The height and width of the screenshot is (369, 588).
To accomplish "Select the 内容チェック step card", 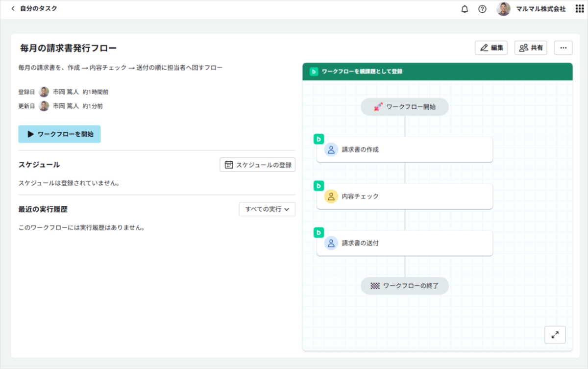I will point(405,196).
